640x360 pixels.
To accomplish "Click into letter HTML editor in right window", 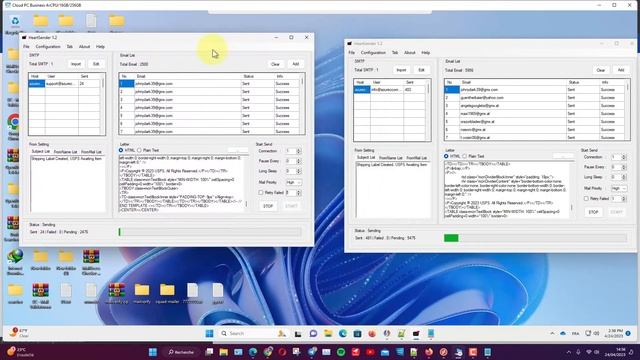I will (x=507, y=189).
